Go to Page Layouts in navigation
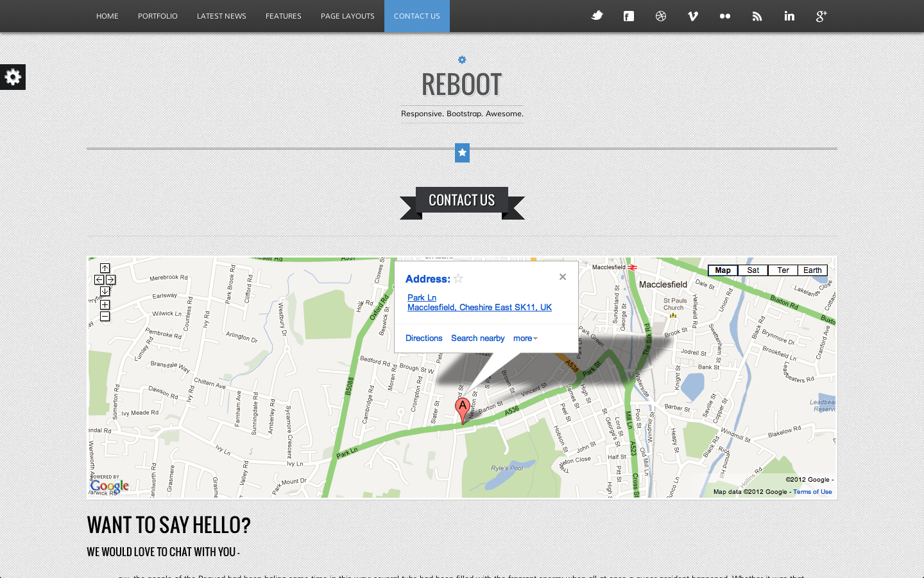Image resolution: width=924 pixels, height=578 pixels. 347,16
